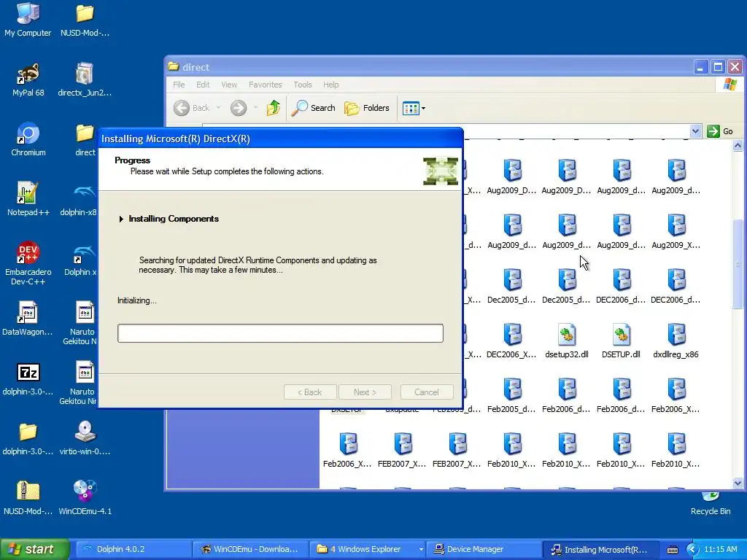Click the Up folder icon in Explorer toolbar
Image resolution: width=747 pixels, height=560 pixels.
[274, 108]
